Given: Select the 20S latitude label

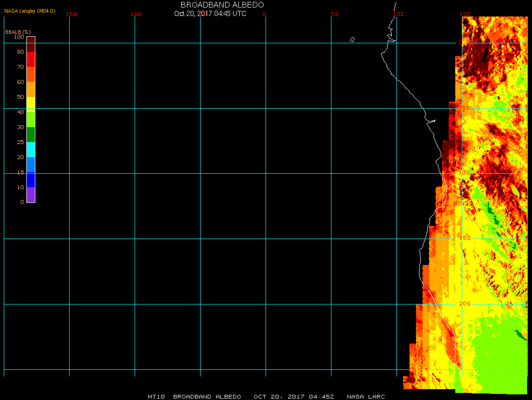Looking at the screenshot, I should [464, 304].
